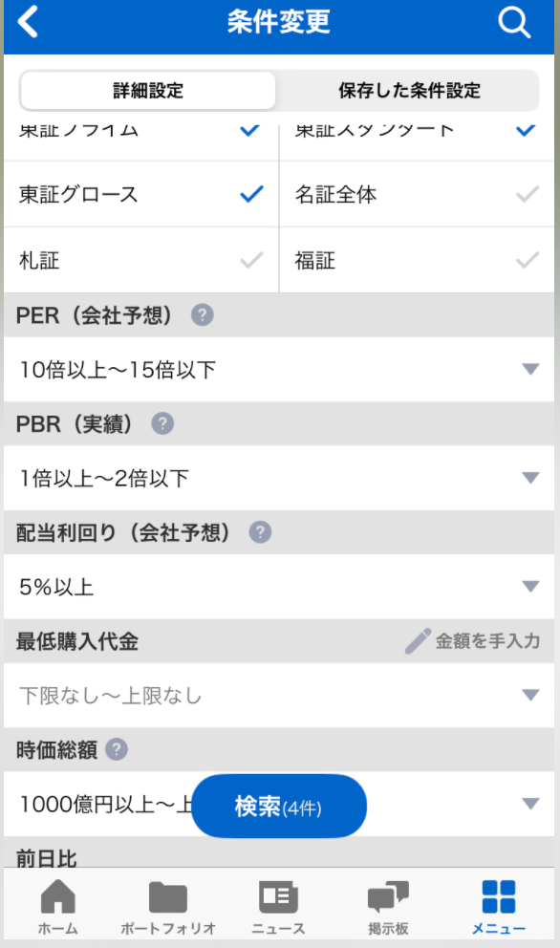This screenshot has width=560, height=948.
Task: Go back using the top-left arrow
Action: pos(29,22)
